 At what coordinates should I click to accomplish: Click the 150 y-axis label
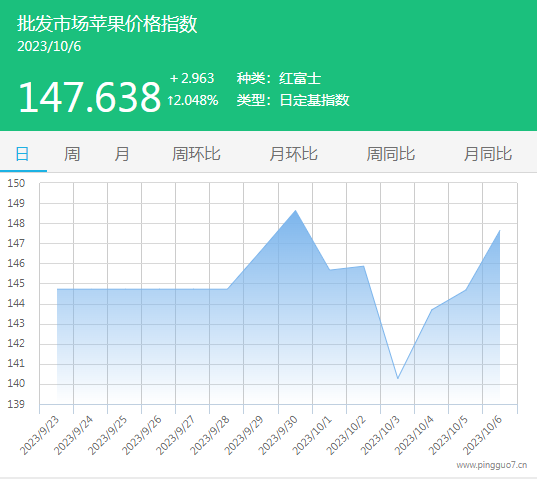click(x=16, y=183)
